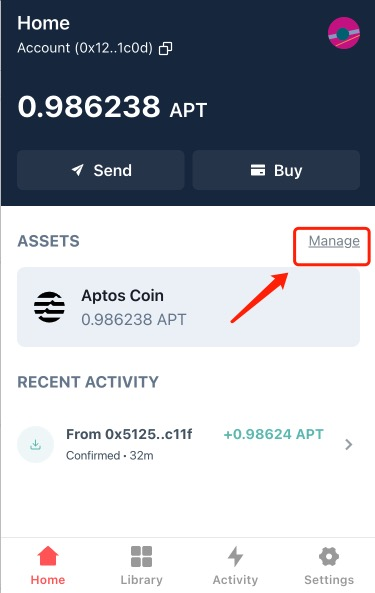This screenshot has width=375, height=593.
Task: Switch to the Activity tab label
Action: [235, 580]
